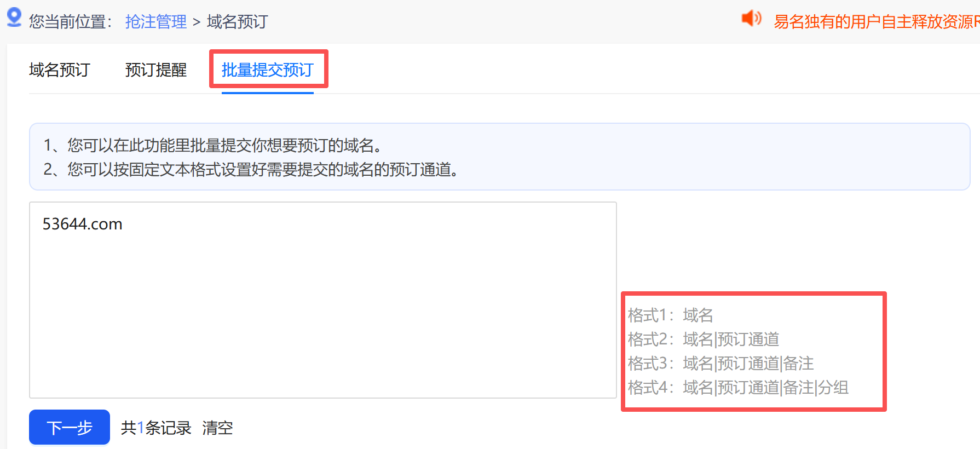Click the 格式4 format hint with 分组
This screenshot has height=449, width=980.
coord(739,388)
